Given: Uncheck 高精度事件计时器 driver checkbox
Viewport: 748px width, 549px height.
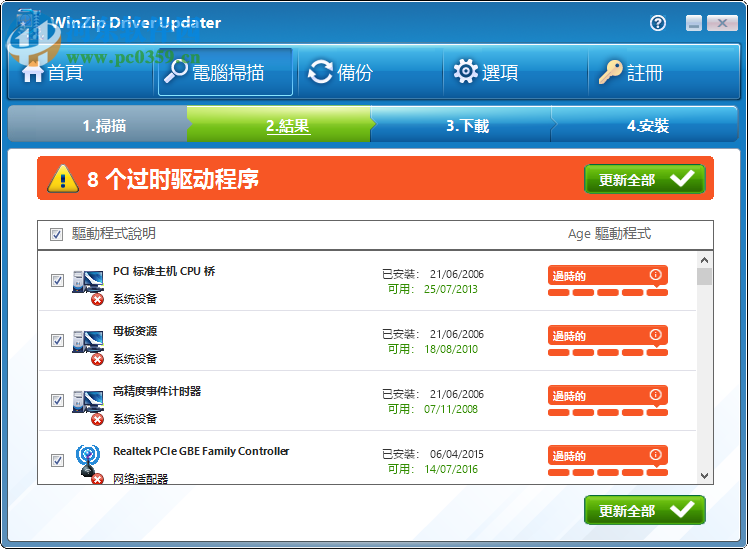Looking at the screenshot, I should (57, 400).
